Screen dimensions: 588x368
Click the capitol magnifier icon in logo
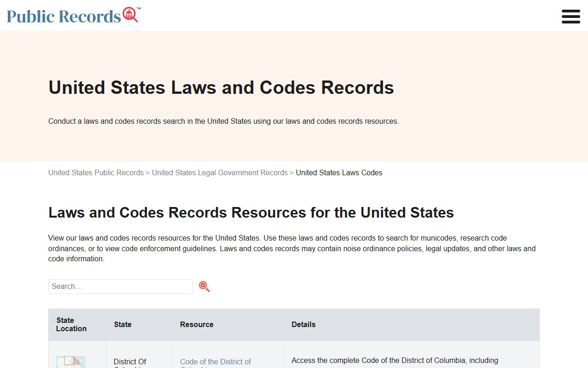click(x=130, y=15)
